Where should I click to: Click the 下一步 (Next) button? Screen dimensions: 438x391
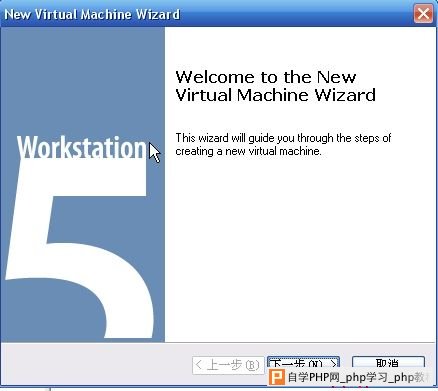303,362
